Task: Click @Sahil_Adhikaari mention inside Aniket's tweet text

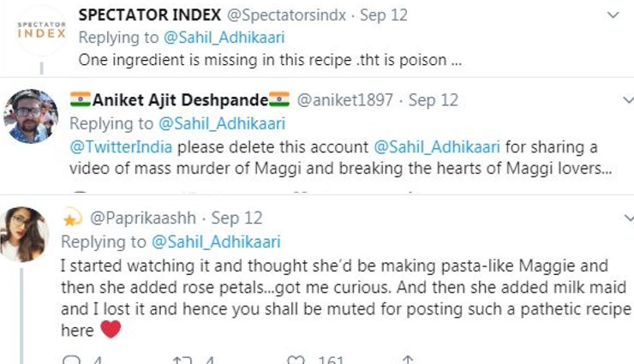Action: pos(436,146)
